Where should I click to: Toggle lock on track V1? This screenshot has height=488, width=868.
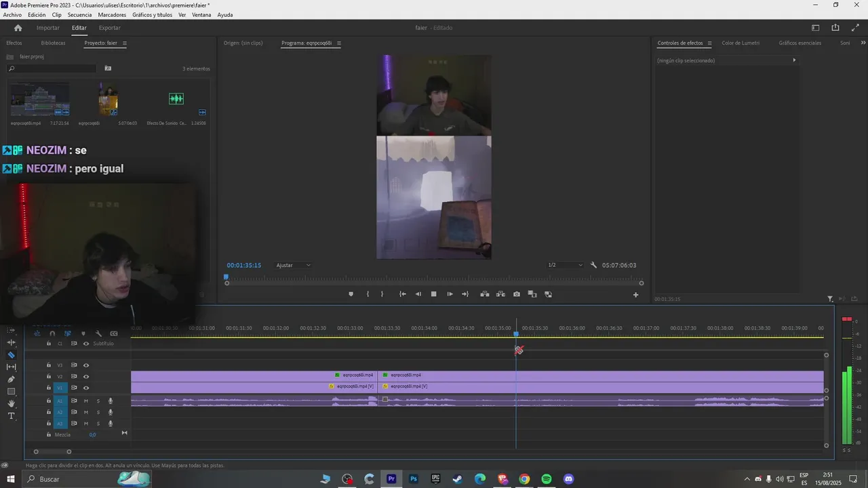click(48, 388)
